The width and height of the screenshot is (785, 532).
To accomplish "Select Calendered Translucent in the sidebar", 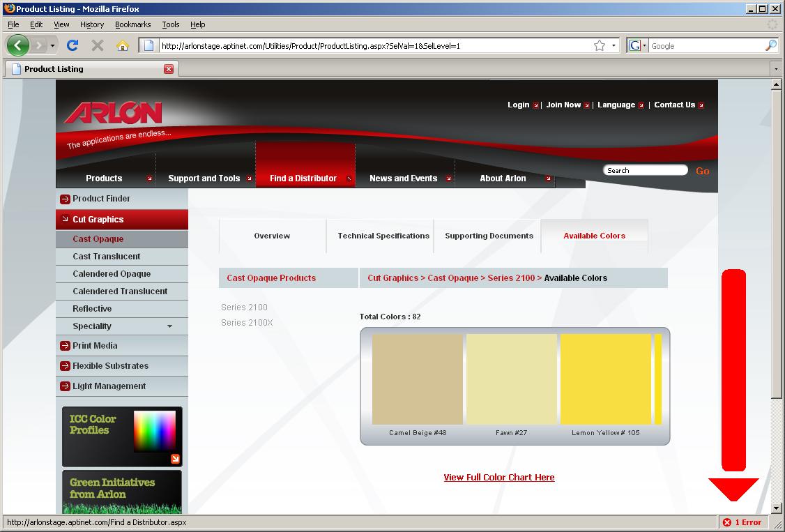I will (x=122, y=291).
